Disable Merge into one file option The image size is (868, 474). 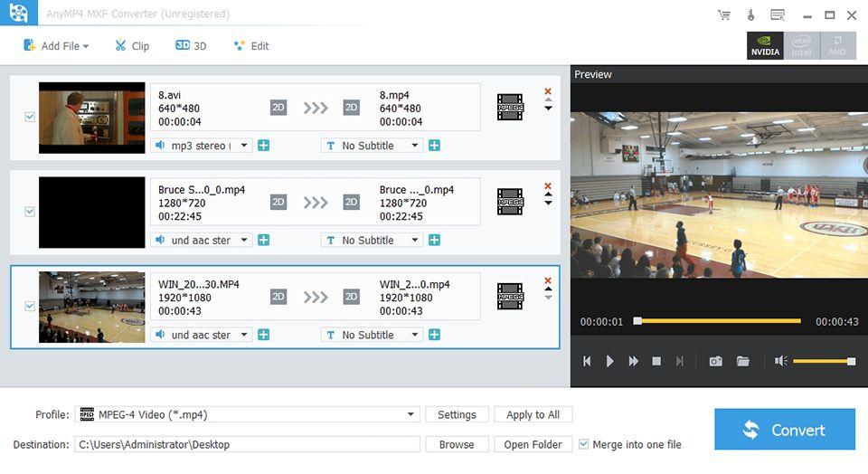coord(583,444)
